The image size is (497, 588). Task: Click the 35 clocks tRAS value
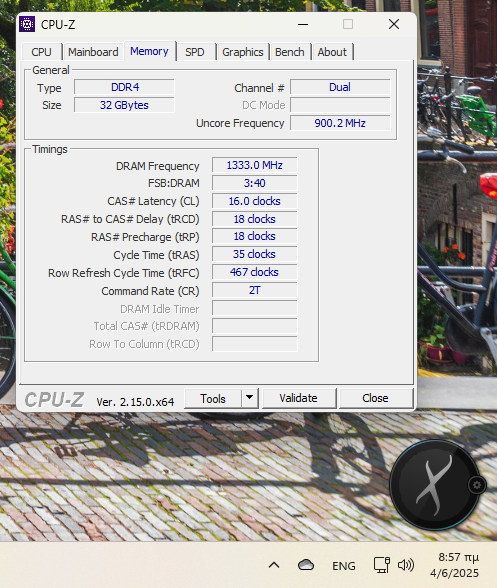pos(255,254)
